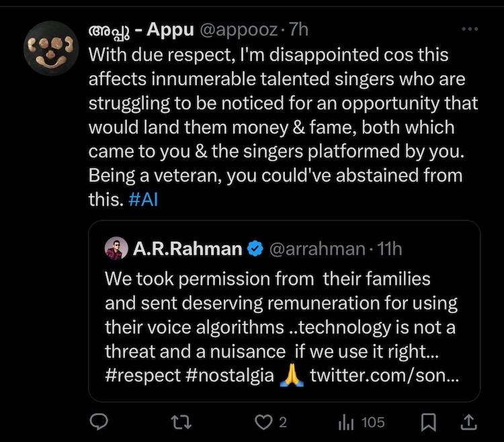Click the retweet arrows icon
Image resolution: width=504 pixels, height=442 pixels.
pyautogui.click(x=181, y=422)
